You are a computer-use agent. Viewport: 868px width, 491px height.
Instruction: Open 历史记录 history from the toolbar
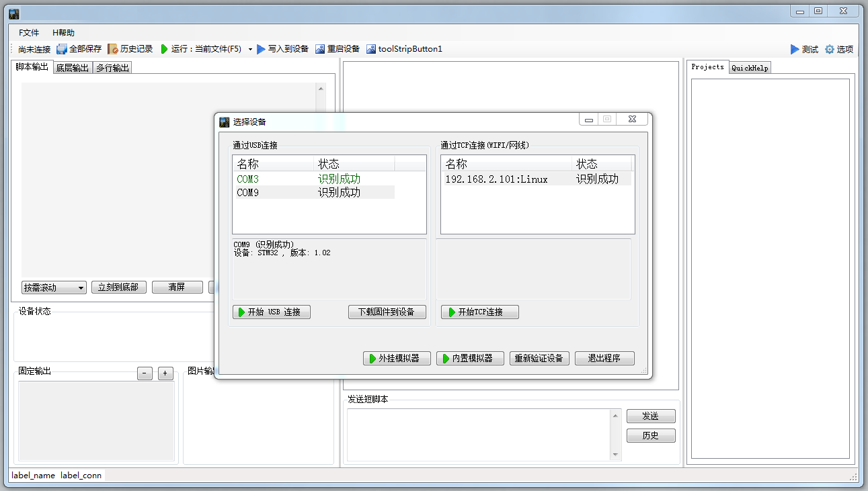pyautogui.click(x=130, y=49)
